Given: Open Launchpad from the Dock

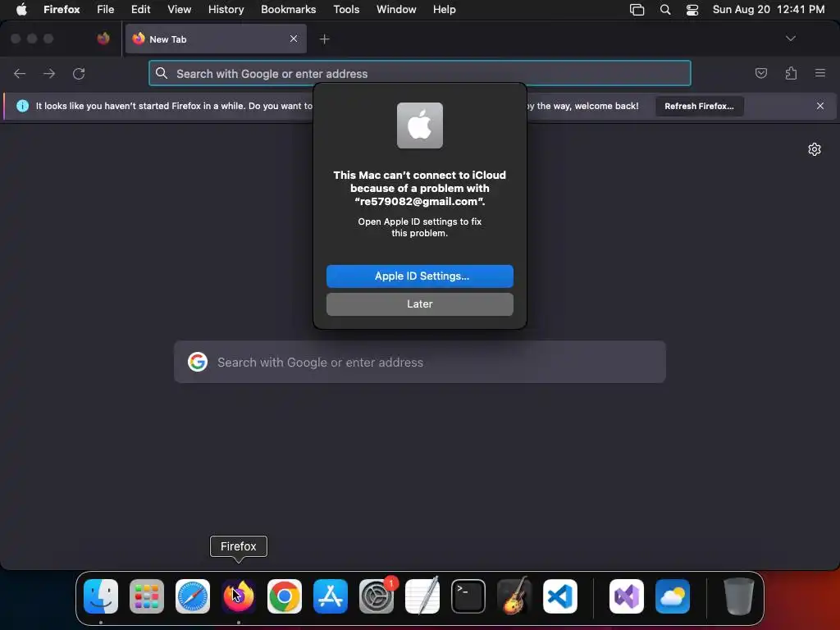Looking at the screenshot, I should tap(147, 596).
